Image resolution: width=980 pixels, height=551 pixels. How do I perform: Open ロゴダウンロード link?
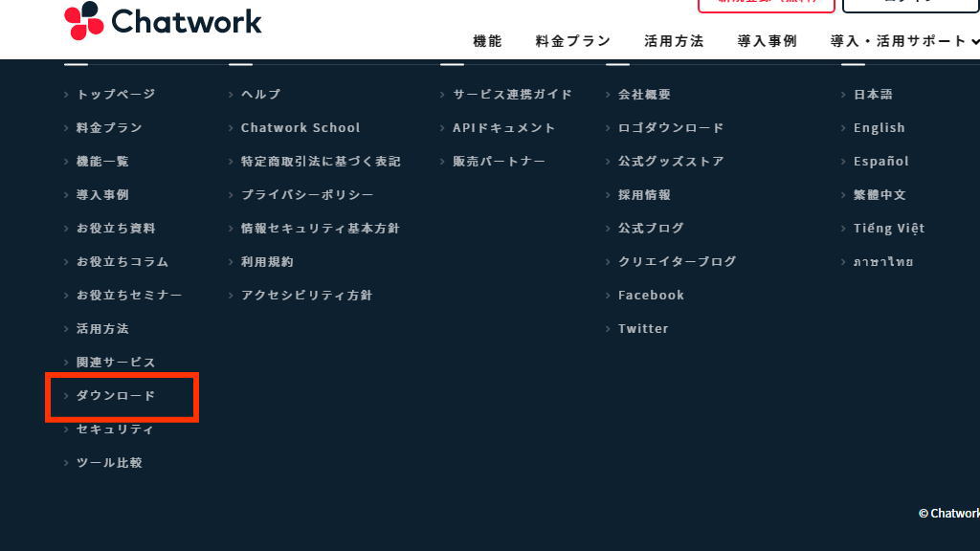(x=671, y=127)
